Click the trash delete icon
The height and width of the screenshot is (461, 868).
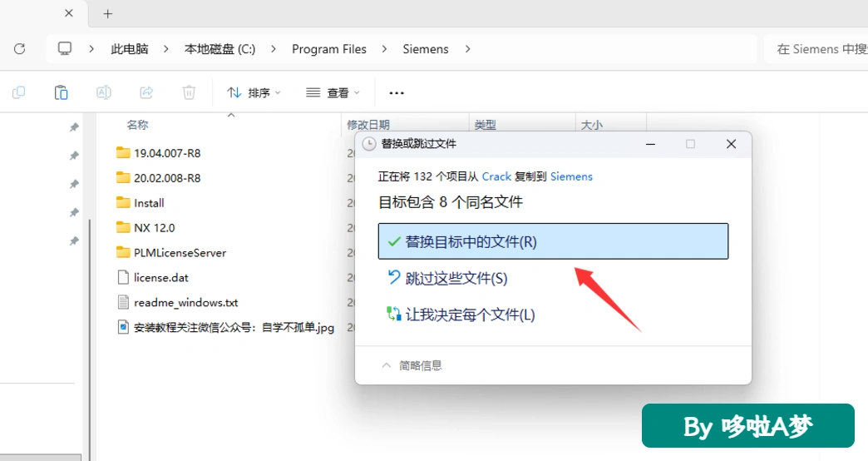coord(189,92)
